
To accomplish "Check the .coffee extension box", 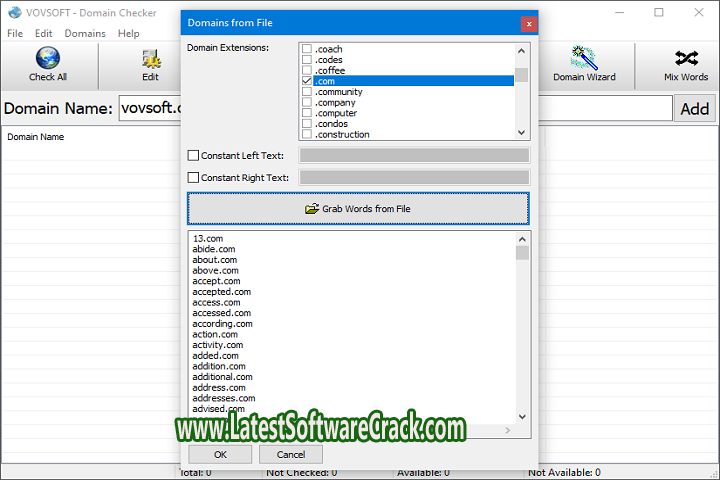I will pyautogui.click(x=307, y=70).
